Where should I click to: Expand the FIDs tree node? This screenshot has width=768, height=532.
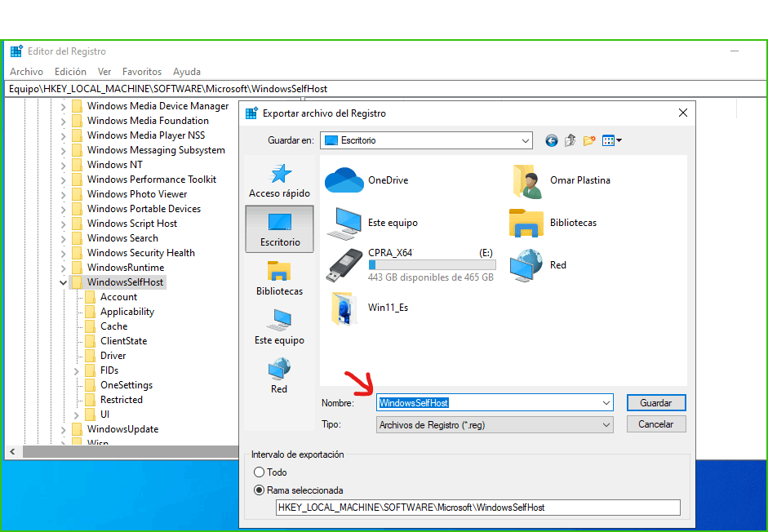(77, 370)
